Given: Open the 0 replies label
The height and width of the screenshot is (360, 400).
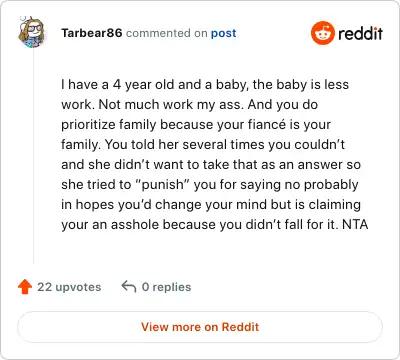Looking at the screenshot, I should pyautogui.click(x=166, y=287).
